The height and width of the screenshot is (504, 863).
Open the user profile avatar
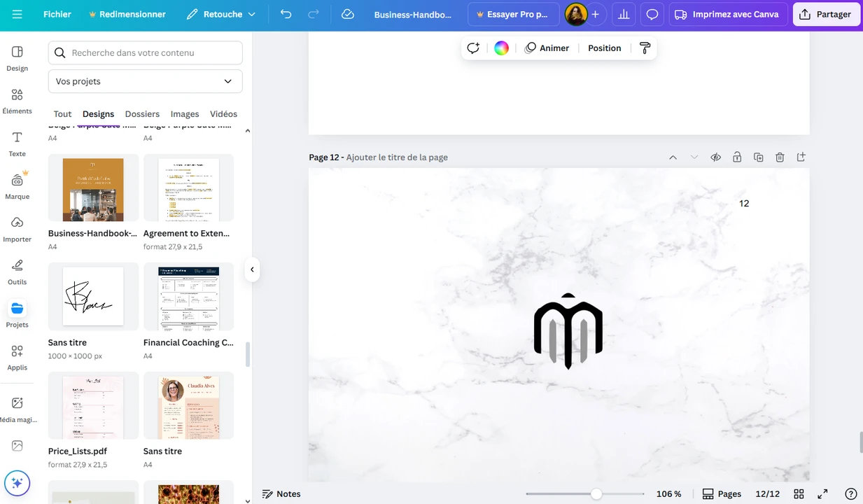[576, 14]
